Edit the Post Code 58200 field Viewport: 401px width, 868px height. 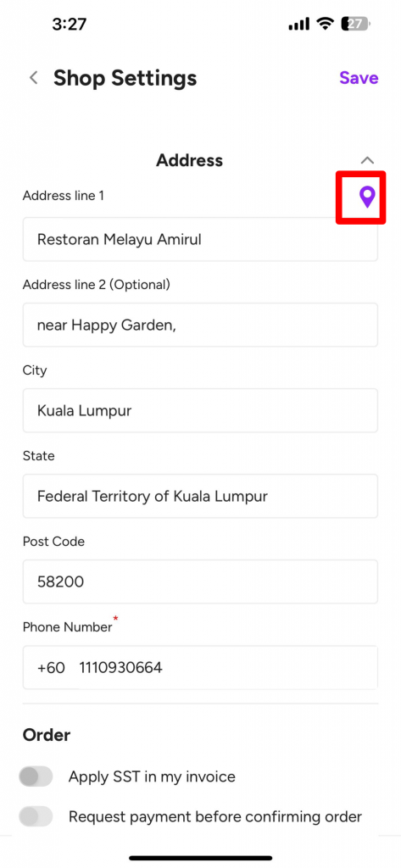(x=200, y=581)
